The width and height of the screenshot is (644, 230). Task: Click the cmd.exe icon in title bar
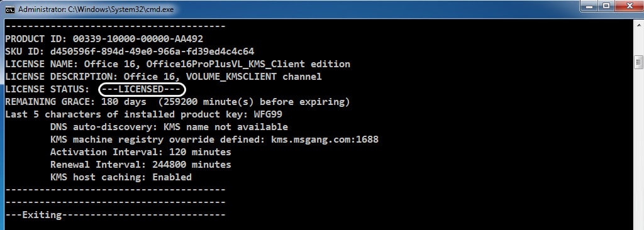9,9
